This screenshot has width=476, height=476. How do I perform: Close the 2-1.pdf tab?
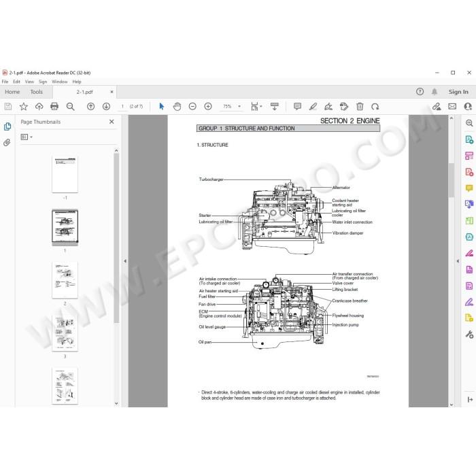coord(112,92)
